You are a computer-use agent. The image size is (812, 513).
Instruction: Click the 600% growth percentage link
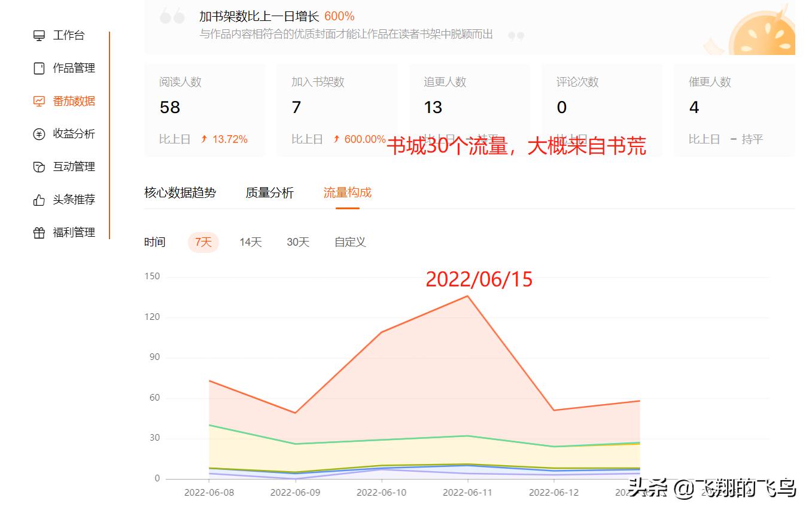339,16
